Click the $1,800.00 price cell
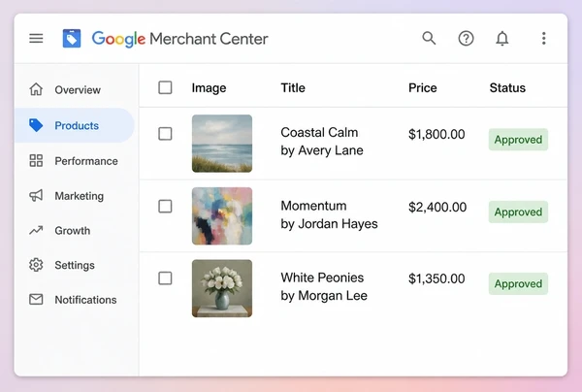Viewport: 582px width, 392px height. [436, 134]
